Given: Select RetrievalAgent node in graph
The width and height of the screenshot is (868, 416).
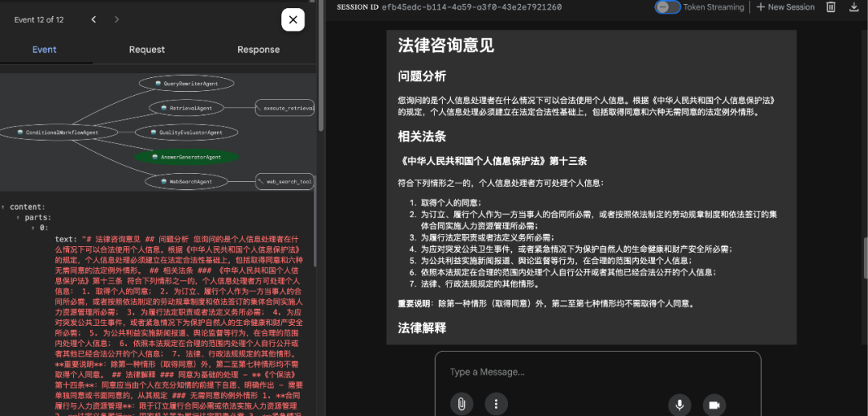Looking at the screenshot, I should 186,108.
